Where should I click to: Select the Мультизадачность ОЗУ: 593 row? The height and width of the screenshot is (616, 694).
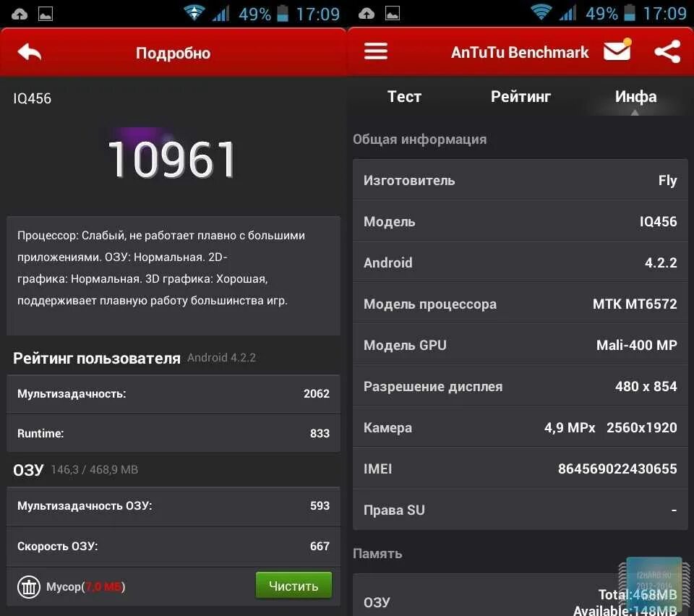coord(173,506)
